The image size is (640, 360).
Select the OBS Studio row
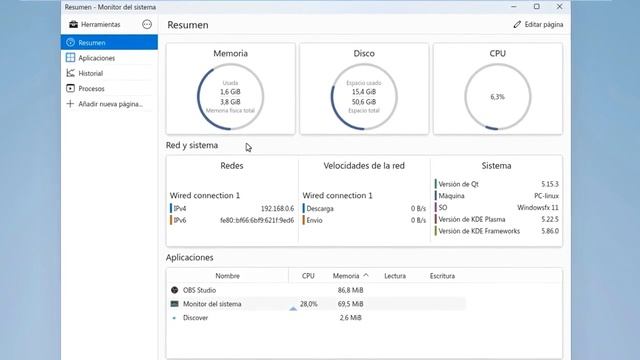[x=316, y=290]
